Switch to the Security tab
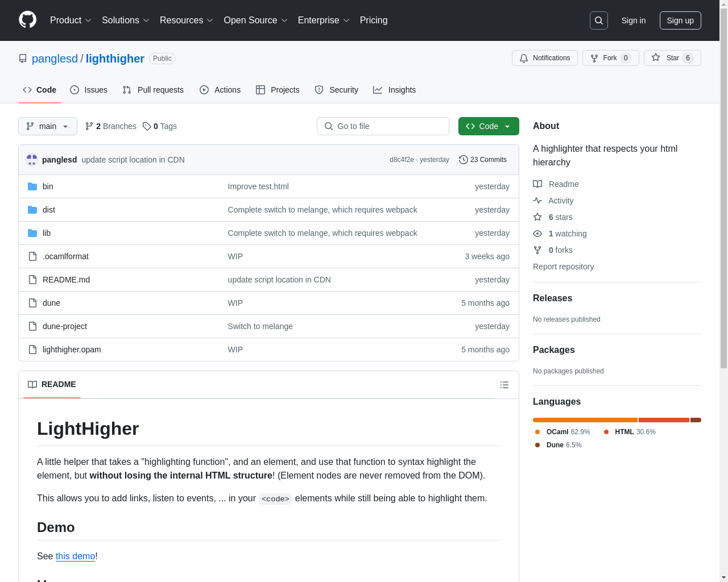This screenshot has height=582, width=728. click(337, 90)
